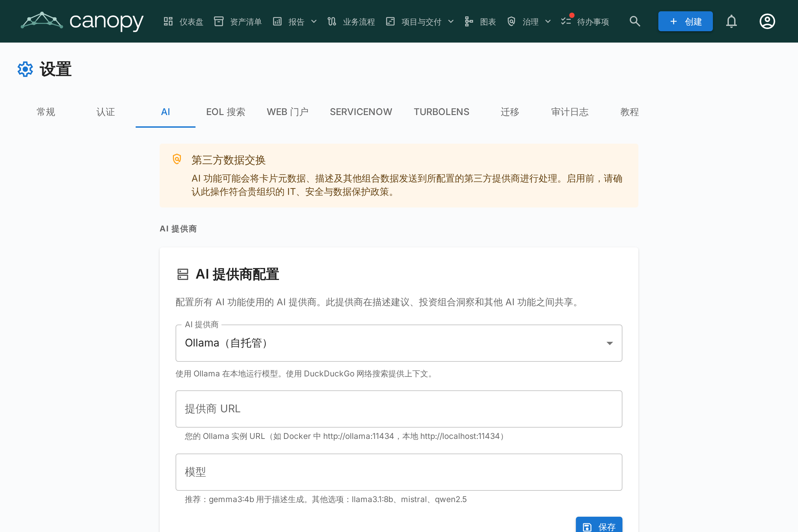The image size is (798, 532).
Task: Click the server icon beside AI 提供商配置
Action: [x=183, y=274]
